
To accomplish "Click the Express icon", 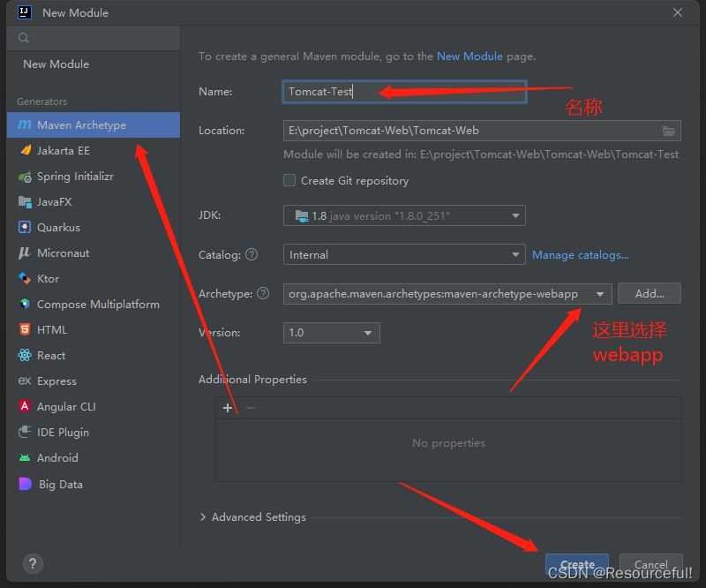I will click(x=25, y=381).
